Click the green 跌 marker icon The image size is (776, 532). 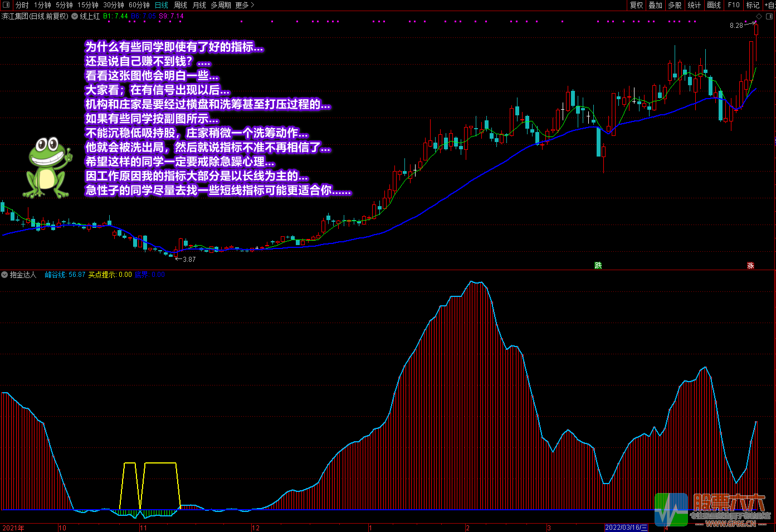pyautogui.click(x=598, y=265)
